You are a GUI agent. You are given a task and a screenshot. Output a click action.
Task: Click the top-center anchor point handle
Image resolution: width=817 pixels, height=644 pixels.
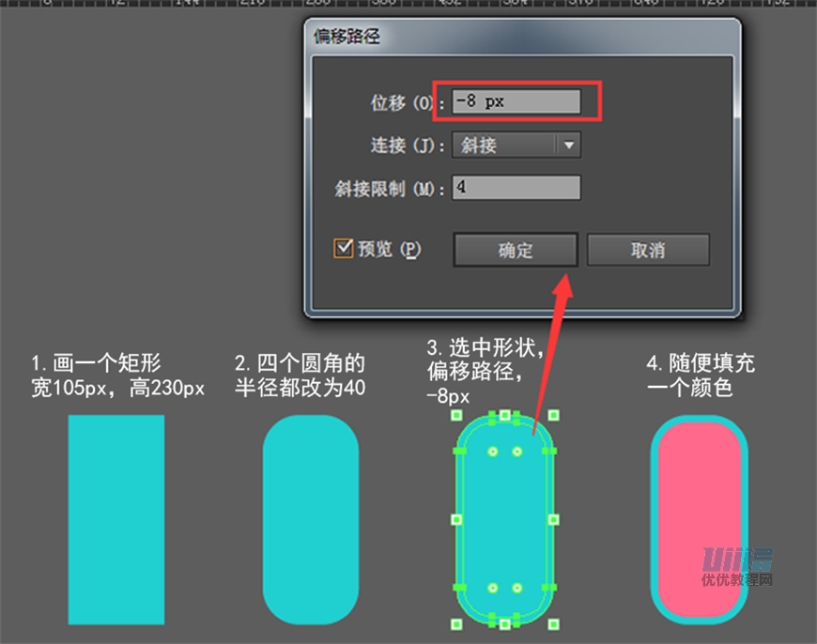[x=503, y=414]
